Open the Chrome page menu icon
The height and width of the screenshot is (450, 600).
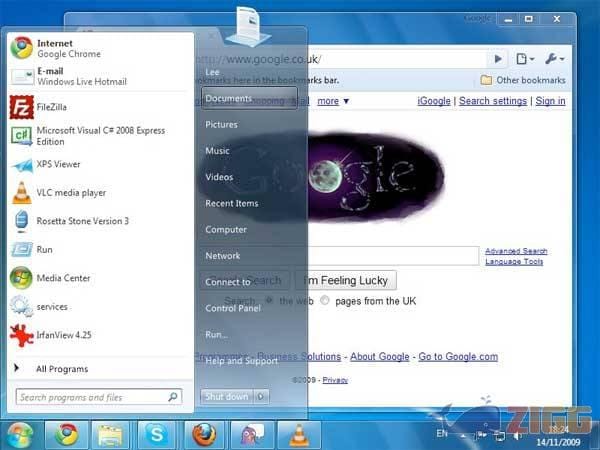525,59
